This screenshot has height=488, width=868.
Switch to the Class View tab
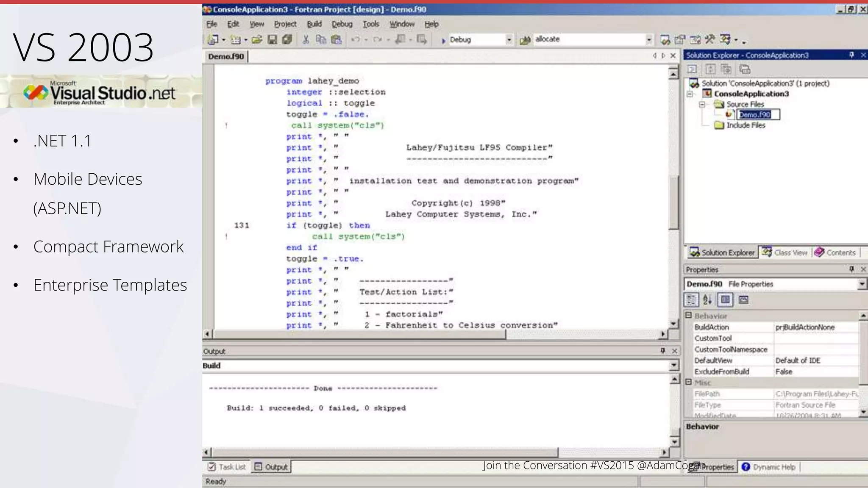pos(785,252)
